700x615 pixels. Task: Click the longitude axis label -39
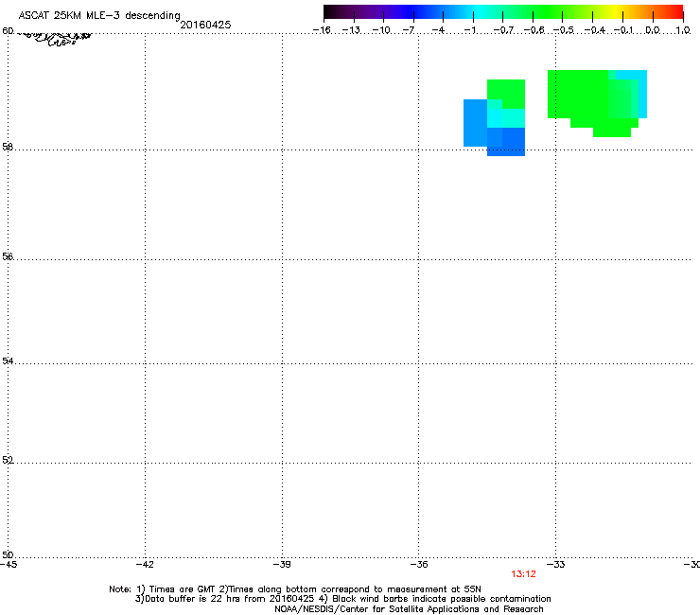(x=282, y=565)
